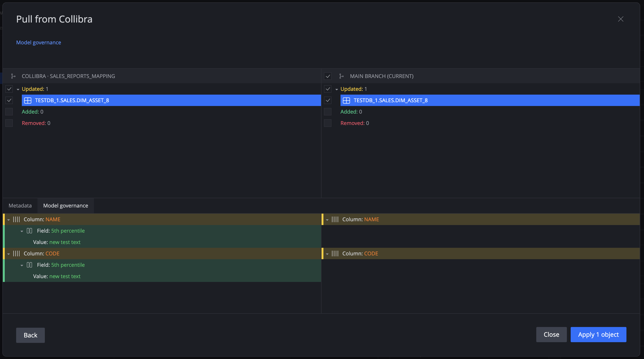Collapse the left Updated: 1 group arrow
Image resolution: width=644 pixels, height=359 pixels.
tap(18, 89)
